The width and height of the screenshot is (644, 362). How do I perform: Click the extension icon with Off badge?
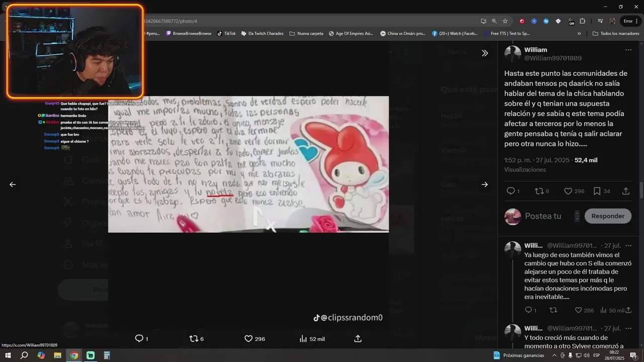tap(571, 21)
